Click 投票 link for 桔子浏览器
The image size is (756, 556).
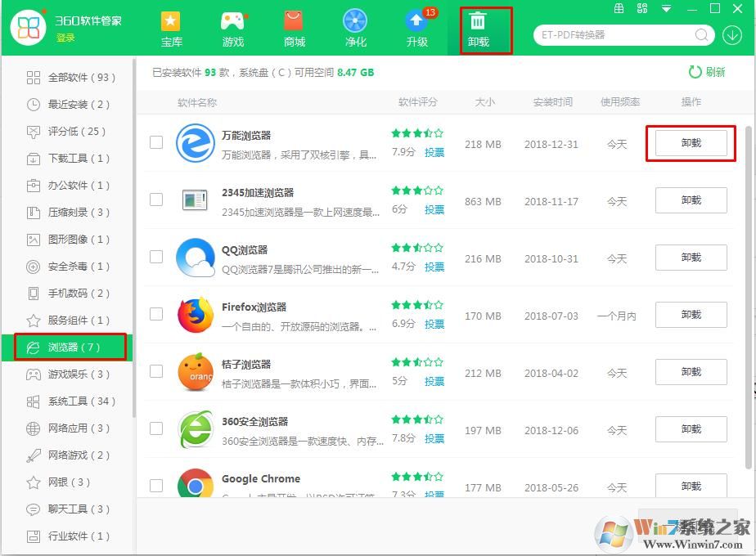coord(434,381)
